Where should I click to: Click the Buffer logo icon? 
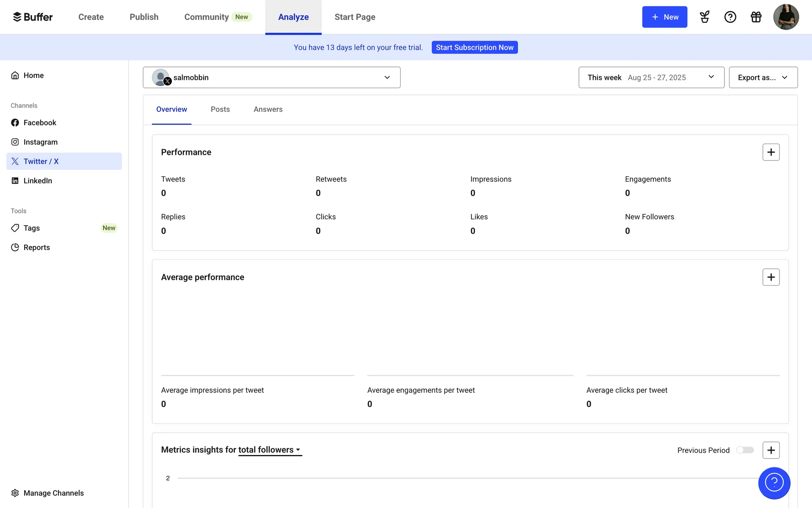click(x=17, y=17)
